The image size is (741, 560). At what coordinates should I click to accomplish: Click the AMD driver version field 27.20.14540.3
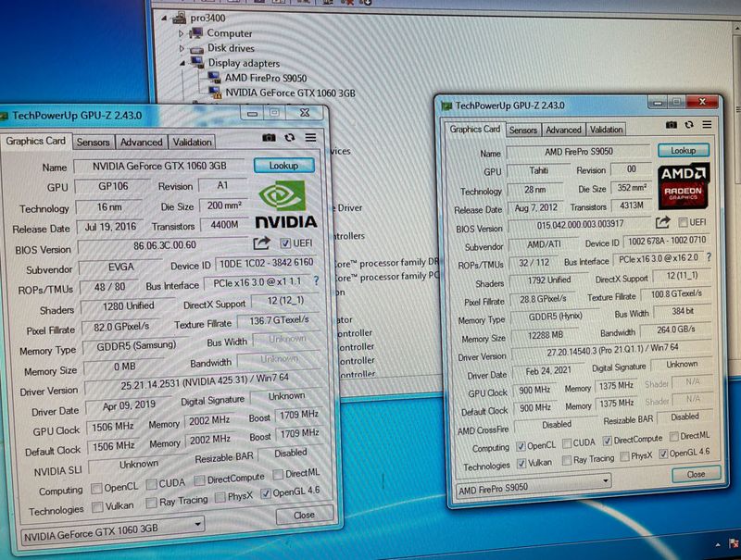[x=612, y=350]
